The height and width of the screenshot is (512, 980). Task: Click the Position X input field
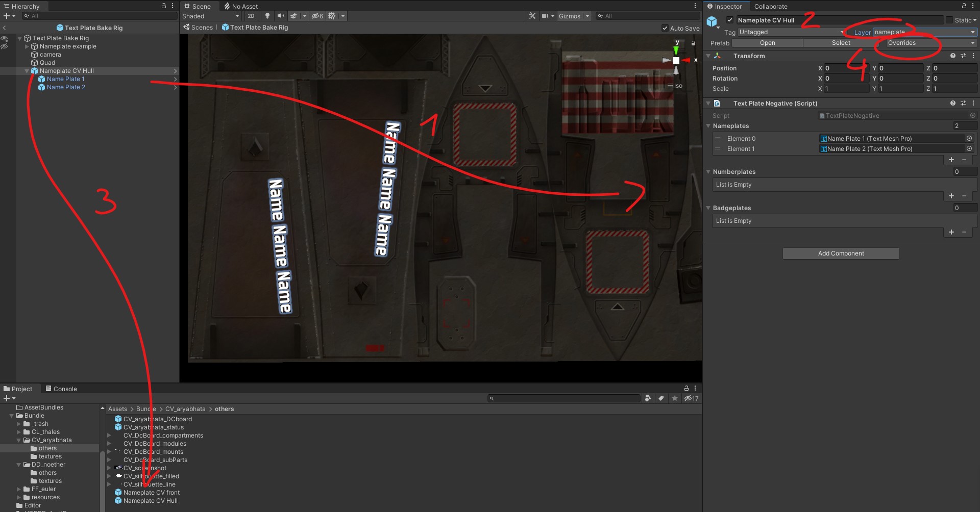point(846,68)
